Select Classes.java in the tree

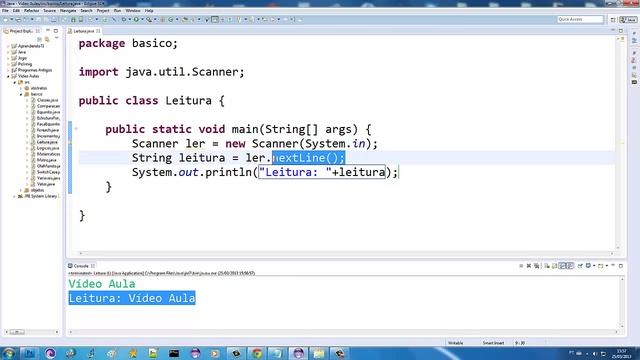coord(47,100)
